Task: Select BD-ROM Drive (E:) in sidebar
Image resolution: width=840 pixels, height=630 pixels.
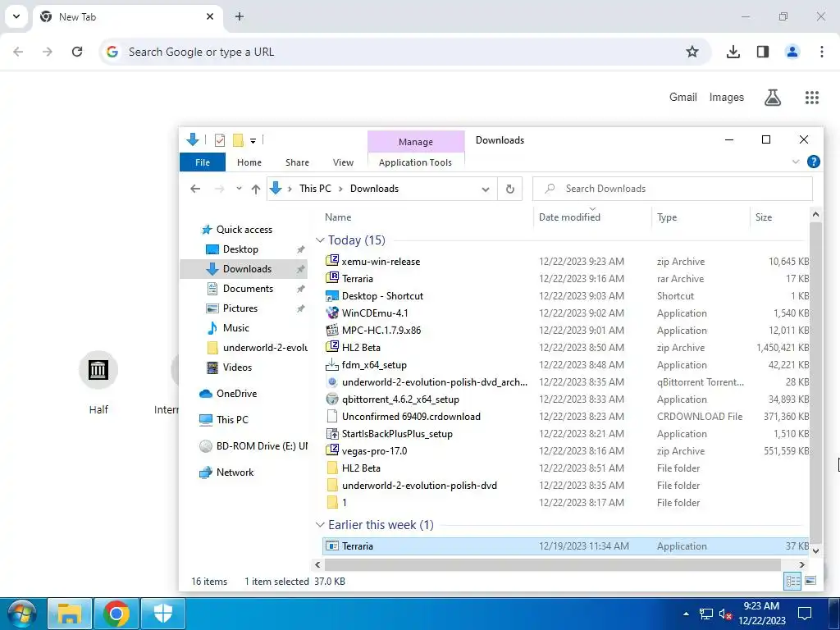Action: click(253, 445)
